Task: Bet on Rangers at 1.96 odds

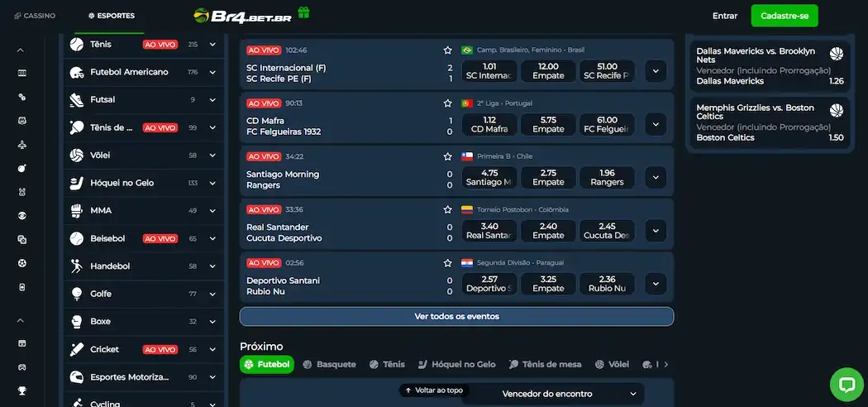Action: pos(608,178)
